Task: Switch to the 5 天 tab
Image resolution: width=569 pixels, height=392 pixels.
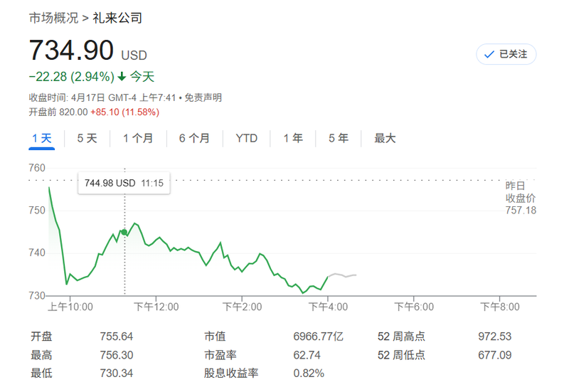Action: (87, 138)
